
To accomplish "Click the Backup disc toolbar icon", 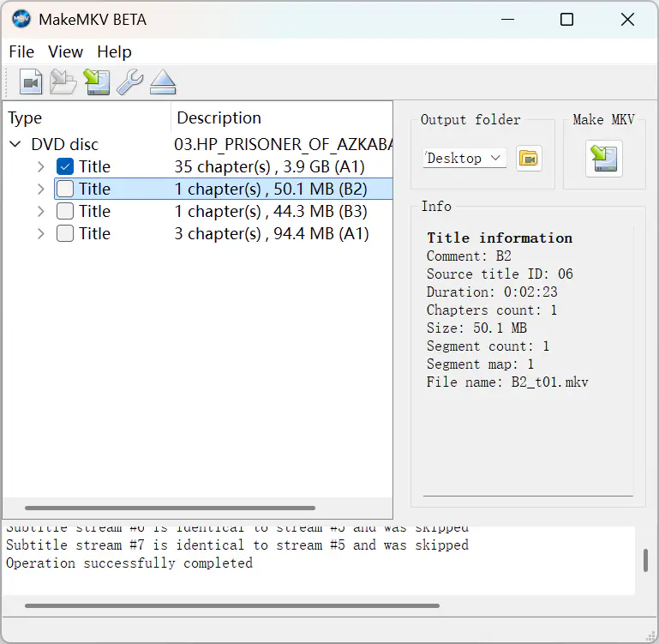I will point(63,81).
